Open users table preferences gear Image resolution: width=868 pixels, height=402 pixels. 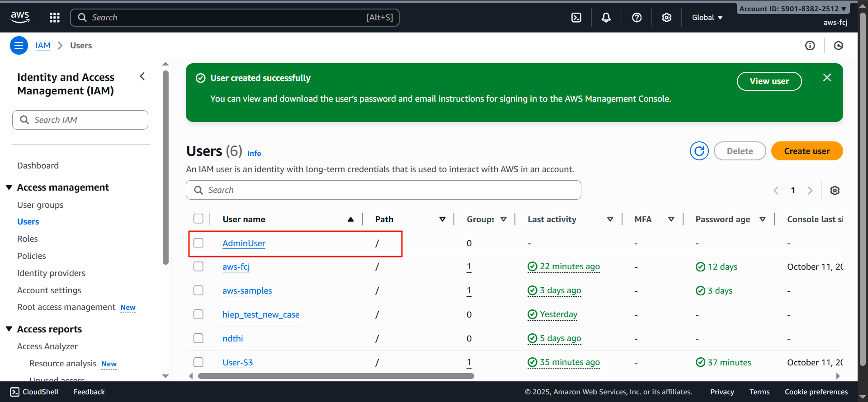[835, 191]
